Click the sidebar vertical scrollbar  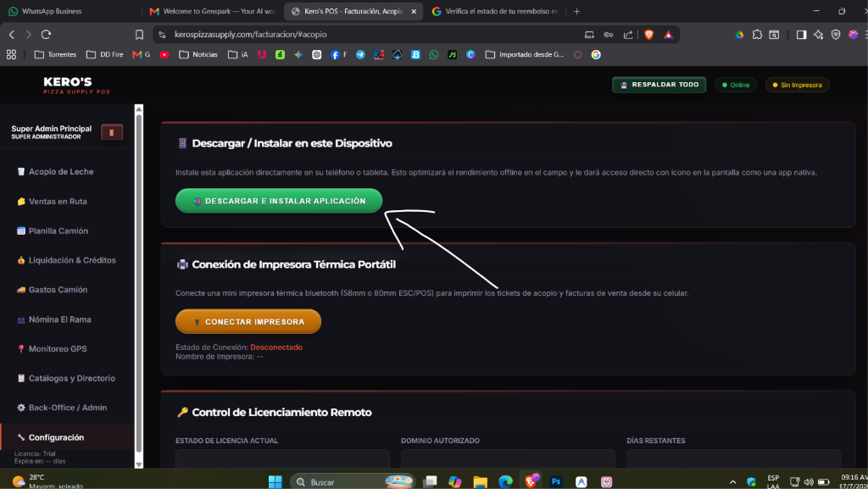[x=139, y=286]
